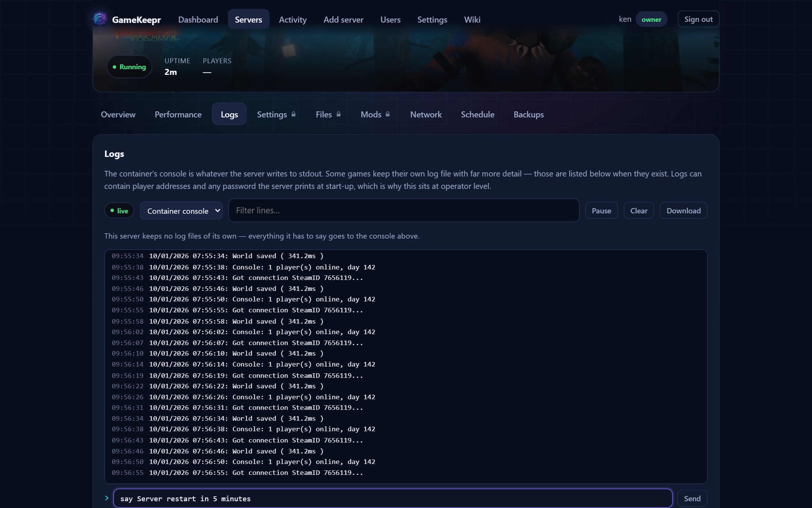Toggle the live streaming indicator
The height and width of the screenshot is (508, 812).
(x=119, y=211)
